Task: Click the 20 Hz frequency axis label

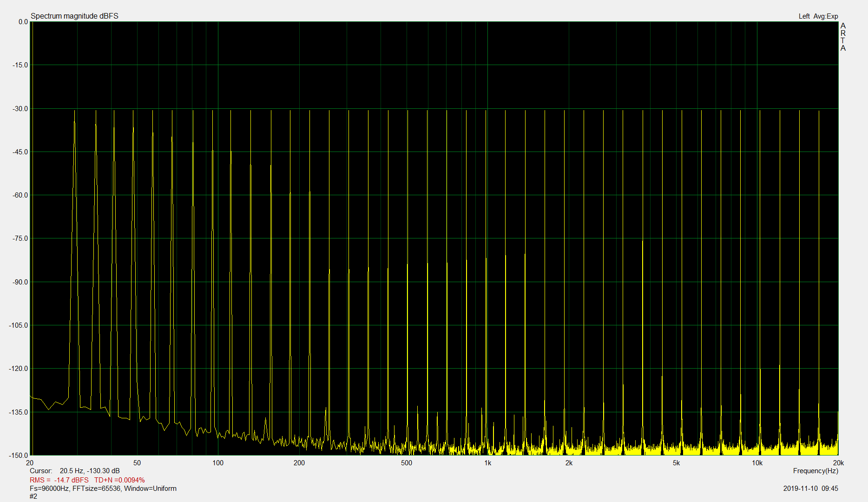Action: [x=30, y=463]
